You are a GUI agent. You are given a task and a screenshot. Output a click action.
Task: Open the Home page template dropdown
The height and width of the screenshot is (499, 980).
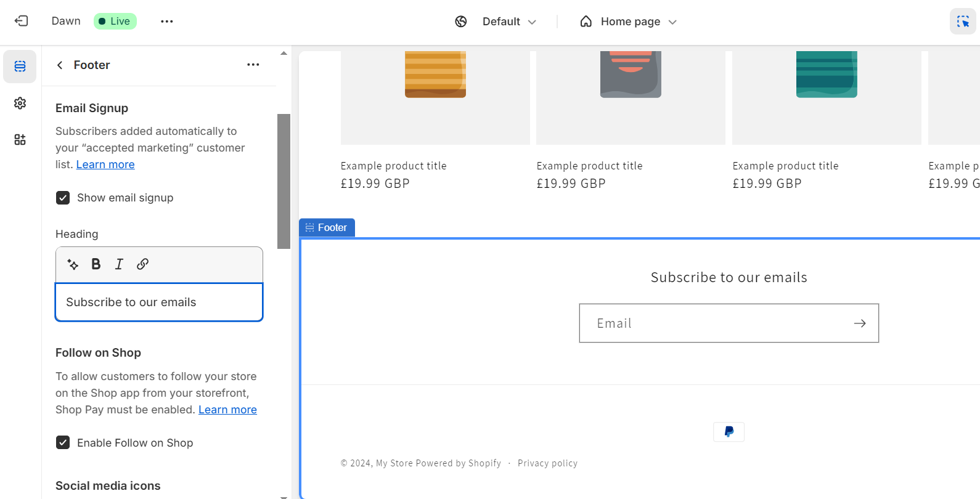pos(629,22)
